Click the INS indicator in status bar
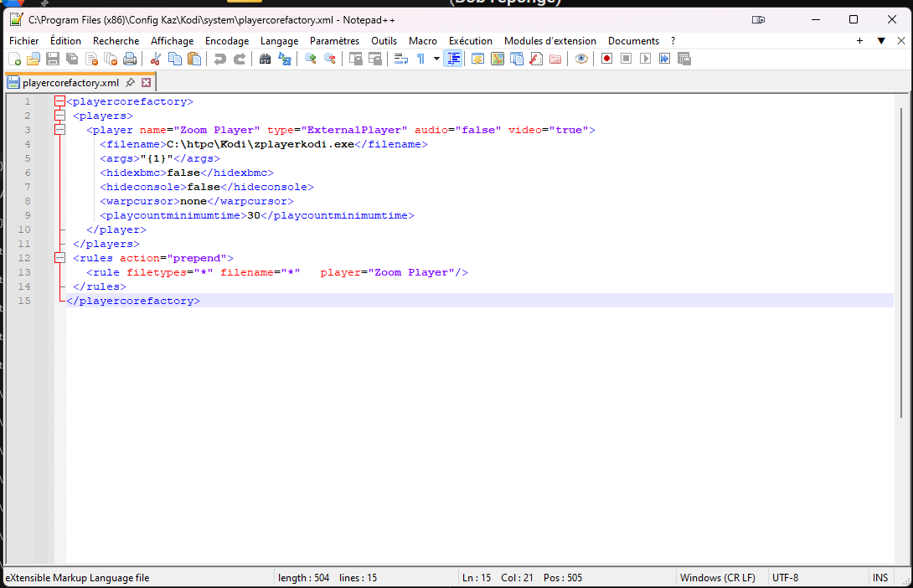The height and width of the screenshot is (588, 913). pos(880,578)
